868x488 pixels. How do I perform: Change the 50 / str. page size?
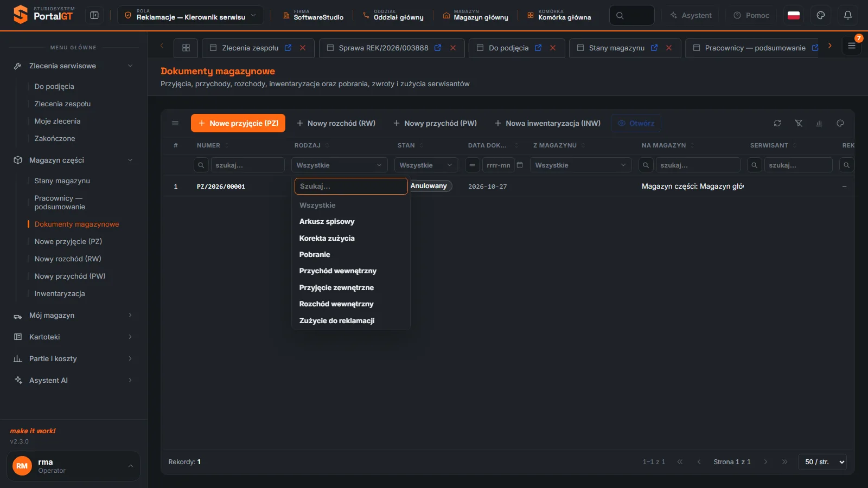click(x=822, y=462)
